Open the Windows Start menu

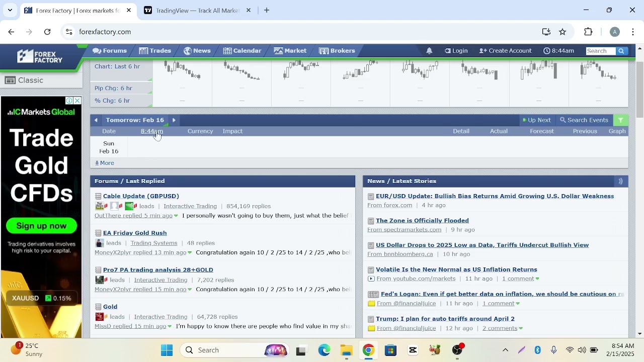click(x=167, y=350)
